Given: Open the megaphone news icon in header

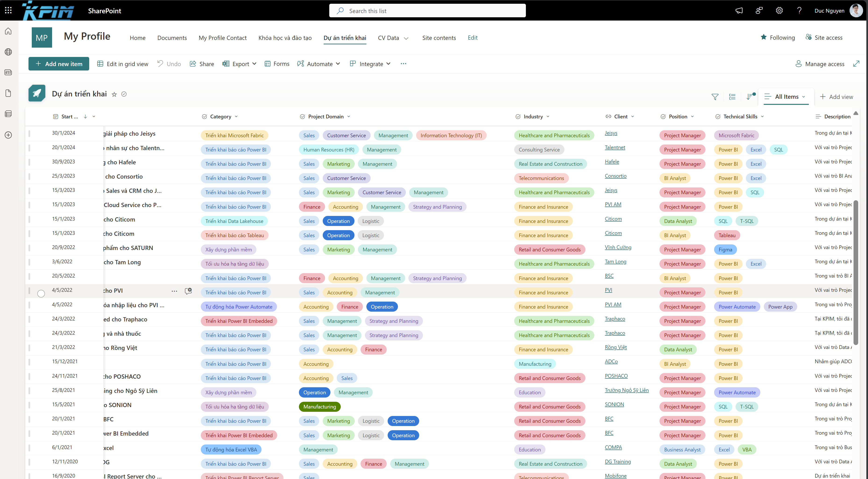Looking at the screenshot, I should (739, 11).
